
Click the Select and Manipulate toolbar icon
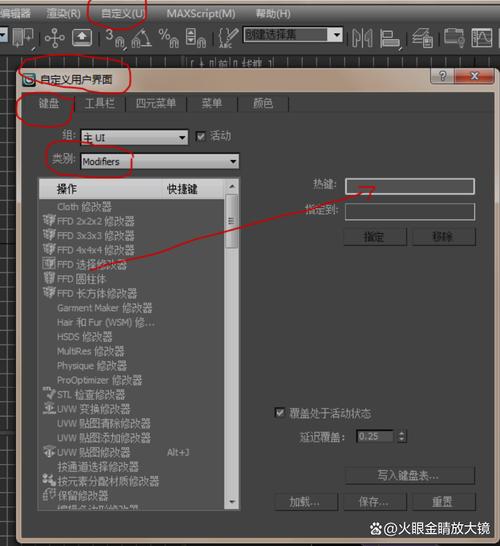click(55, 38)
